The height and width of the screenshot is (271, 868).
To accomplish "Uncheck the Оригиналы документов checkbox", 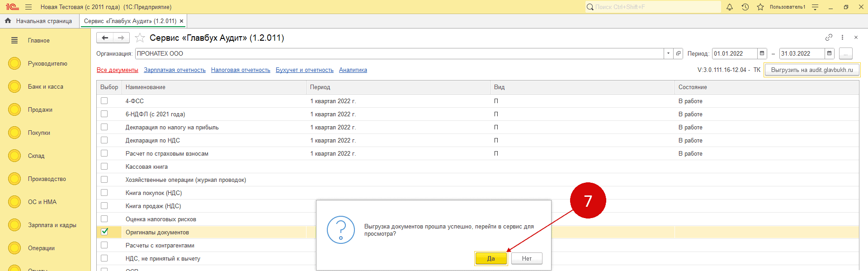I will point(104,232).
